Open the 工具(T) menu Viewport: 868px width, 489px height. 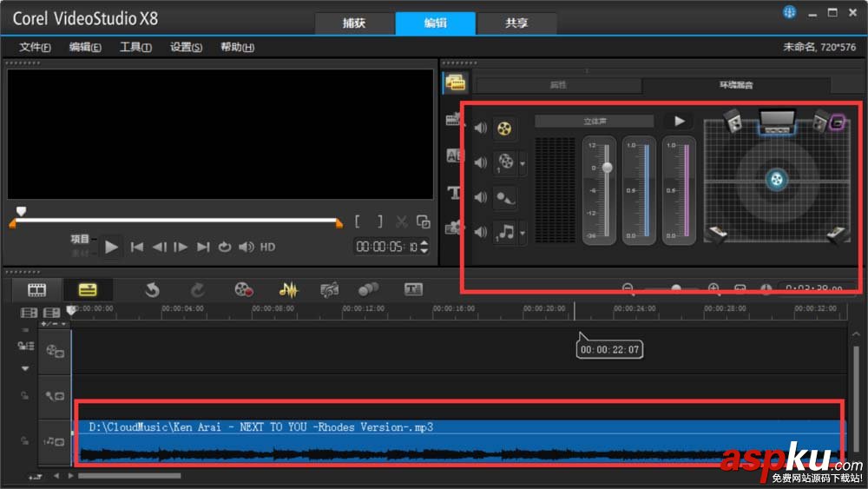coord(135,47)
